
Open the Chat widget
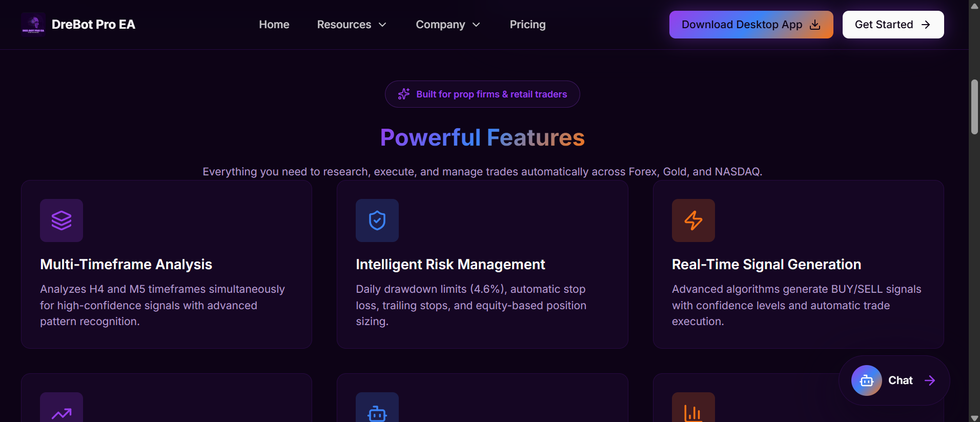click(x=901, y=380)
